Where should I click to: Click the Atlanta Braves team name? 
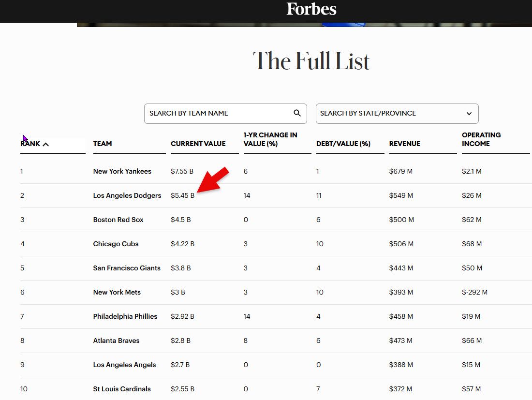click(117, 341)
